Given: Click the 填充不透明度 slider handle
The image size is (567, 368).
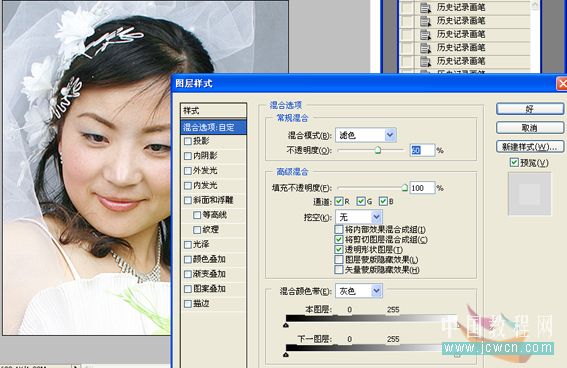Looking at the screenshot, I should pos(405,188).
